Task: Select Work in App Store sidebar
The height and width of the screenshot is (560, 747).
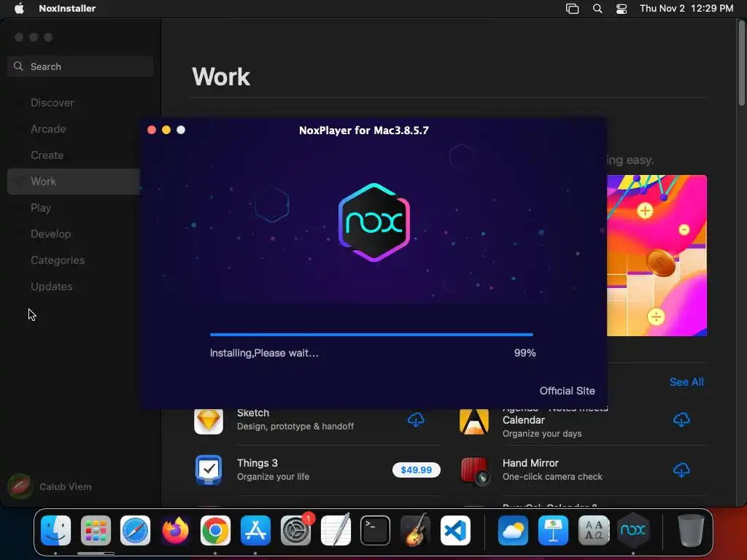Action: coord(74,182)
